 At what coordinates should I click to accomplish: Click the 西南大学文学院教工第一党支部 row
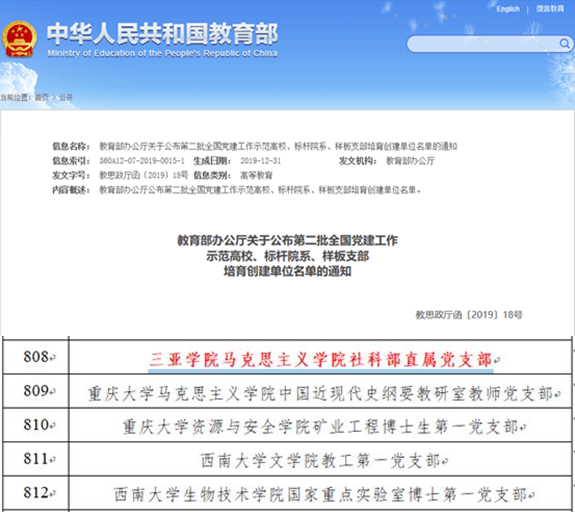321,461
